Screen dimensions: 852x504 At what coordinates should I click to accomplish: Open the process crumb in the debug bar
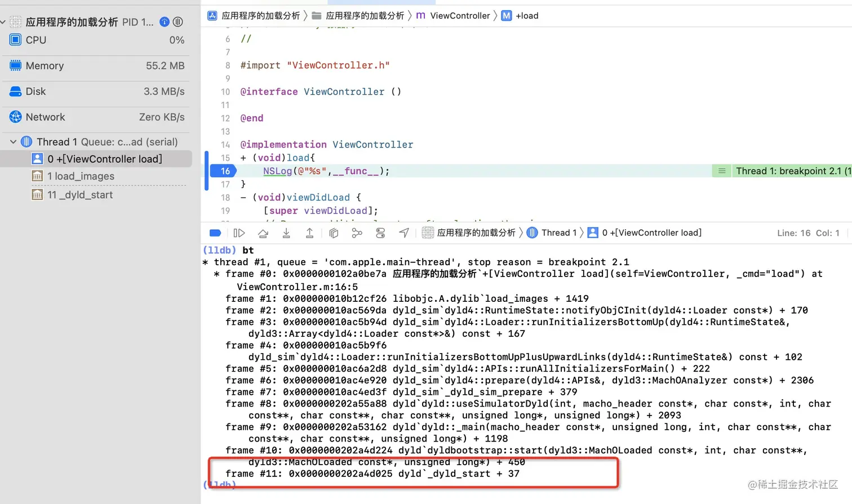tap(469, 233)
